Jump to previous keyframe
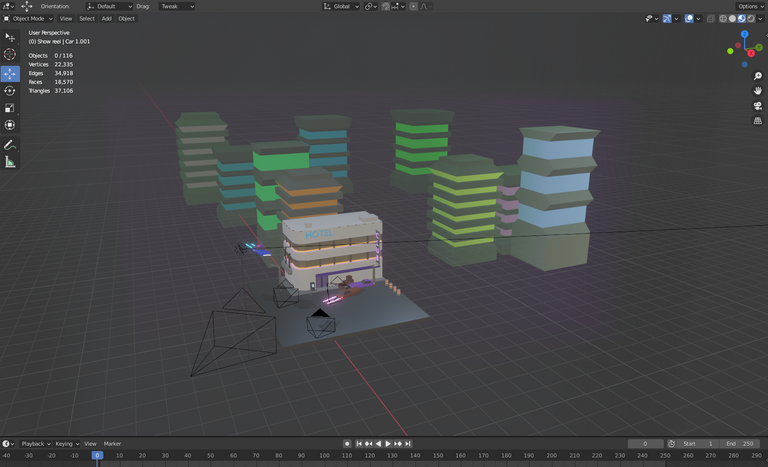The image size is (768, 467). coord(368,443)
